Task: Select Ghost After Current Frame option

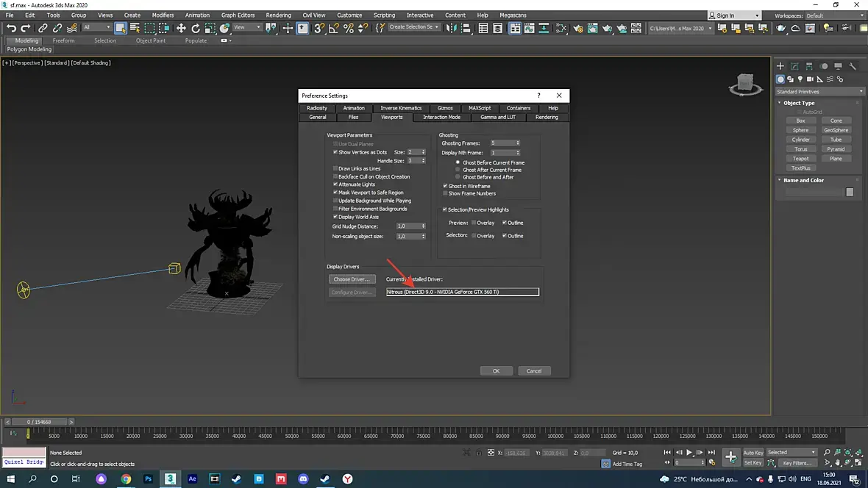Action: pos(459,170)
